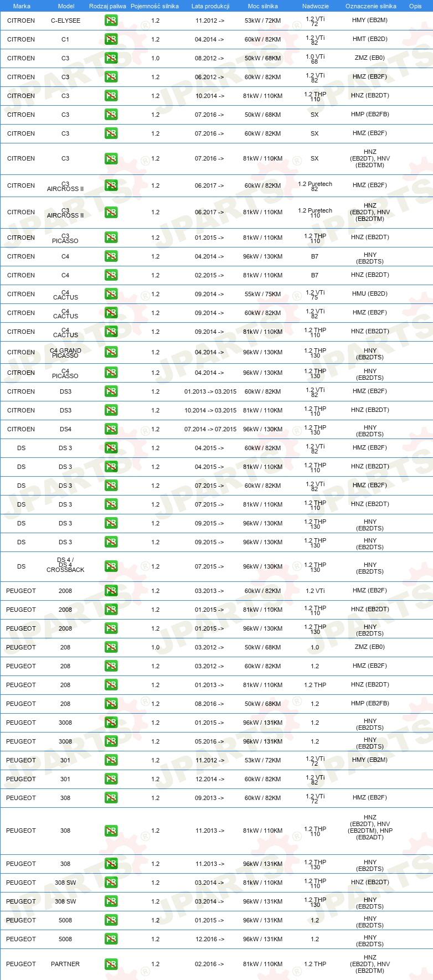Click production date 11.2012 -> in C-ELYSEE row
The image size is (433, 980).
(209, 20)
